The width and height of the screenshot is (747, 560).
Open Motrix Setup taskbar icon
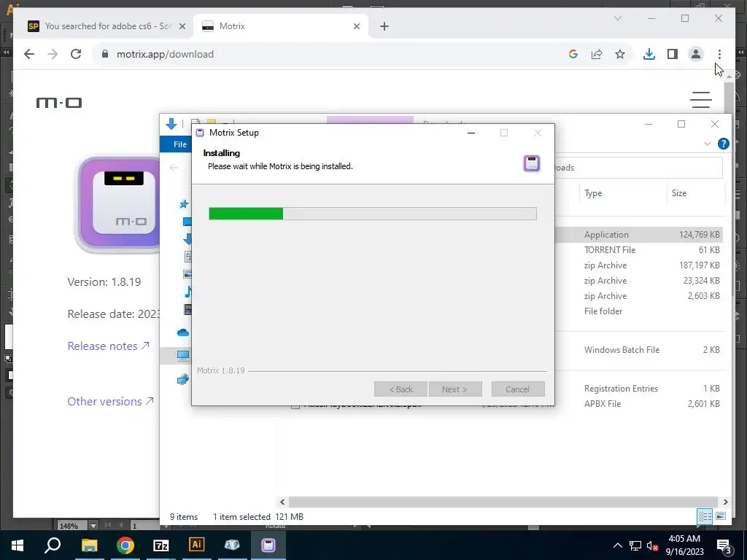tap(268, 545)
